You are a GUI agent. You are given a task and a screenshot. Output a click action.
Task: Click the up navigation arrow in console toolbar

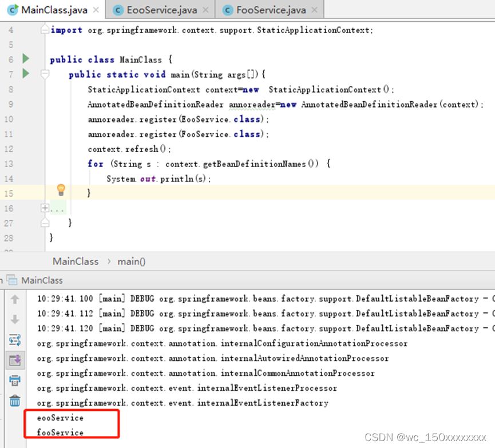point(14,298)
